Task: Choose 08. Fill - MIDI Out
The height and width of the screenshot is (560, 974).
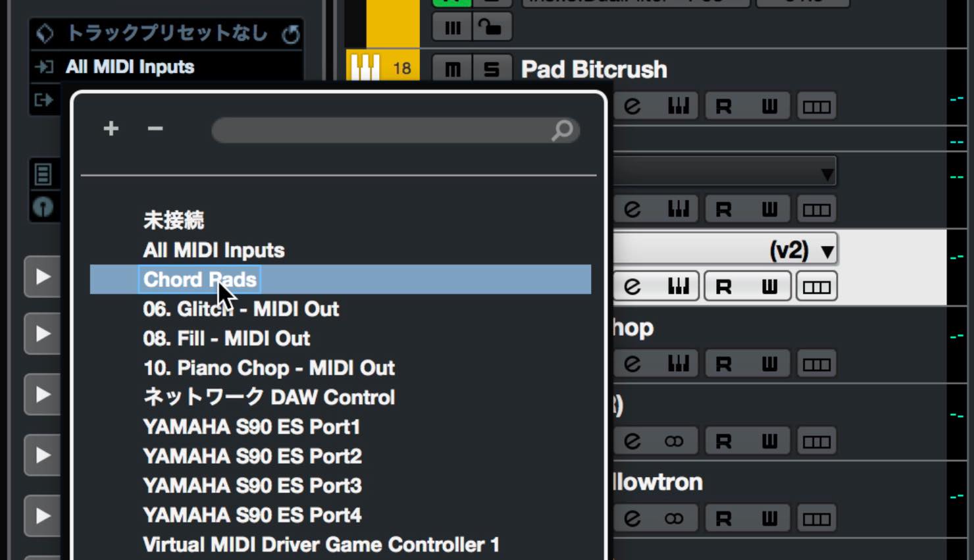Action: pyautogui.click(x=226, y=338)
